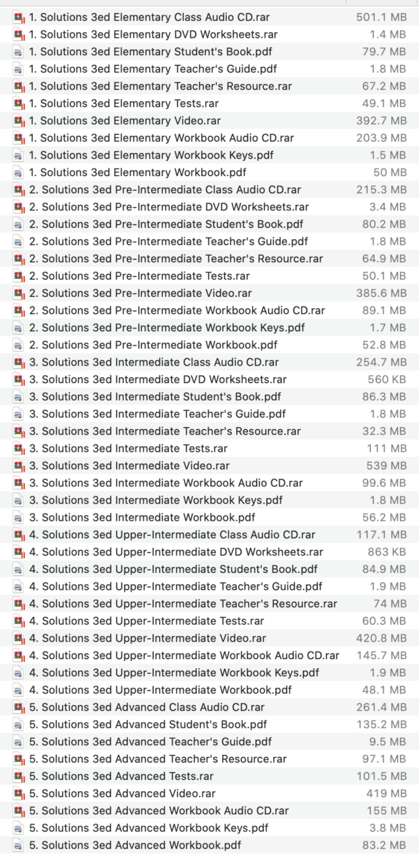Click the 392.7 MB file size
Image resolution: width=419 pixels, height=868 pixels.
[381, 120]
